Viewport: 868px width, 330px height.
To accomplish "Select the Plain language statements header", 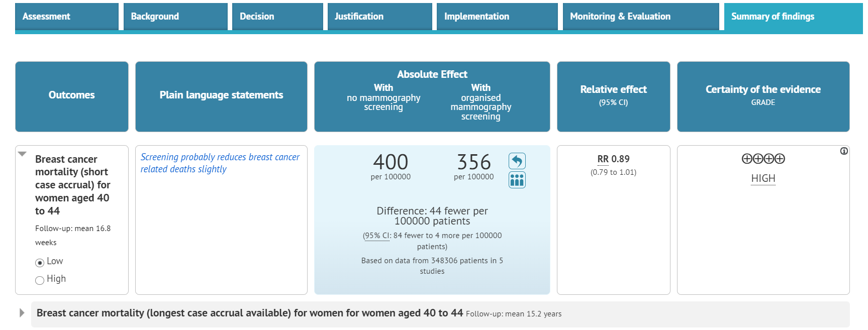I will tap(221, 95).
